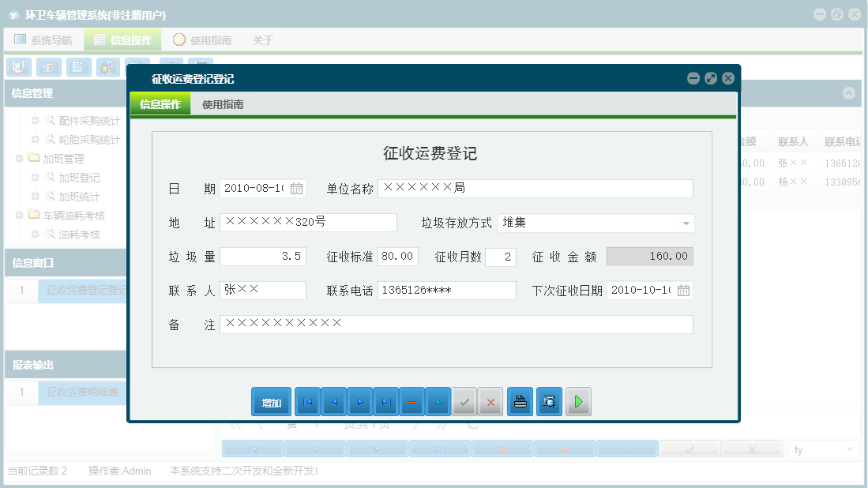
Task: Print the 征收运费登记 form
Action: point(519,401)
